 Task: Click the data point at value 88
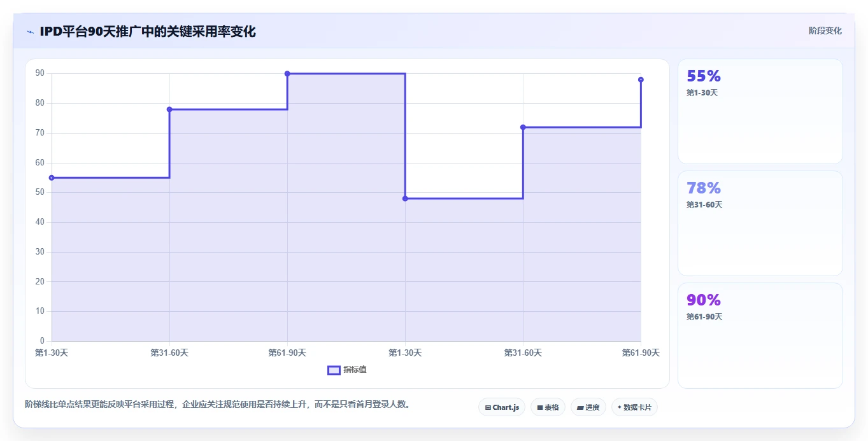641,80
